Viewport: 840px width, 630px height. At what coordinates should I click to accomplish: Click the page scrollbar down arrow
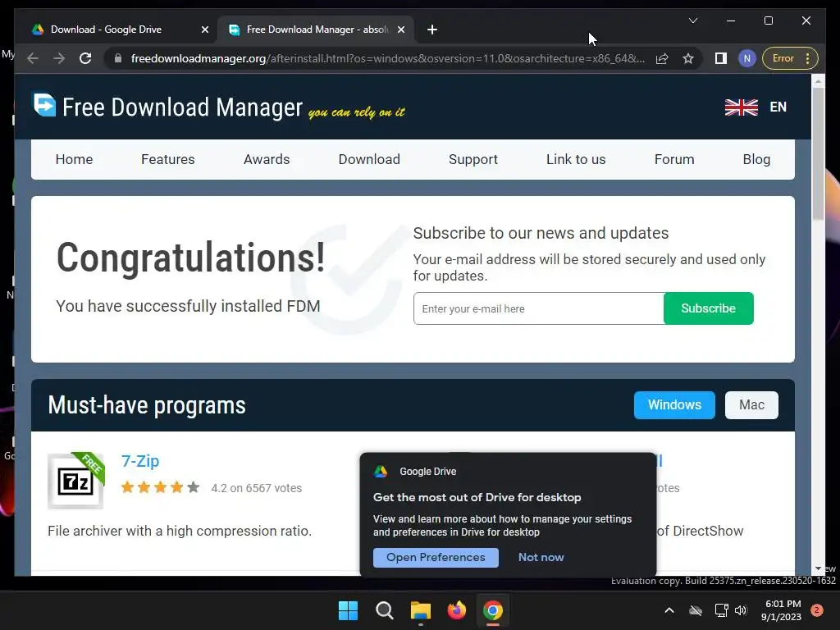(x=818, y=568)
